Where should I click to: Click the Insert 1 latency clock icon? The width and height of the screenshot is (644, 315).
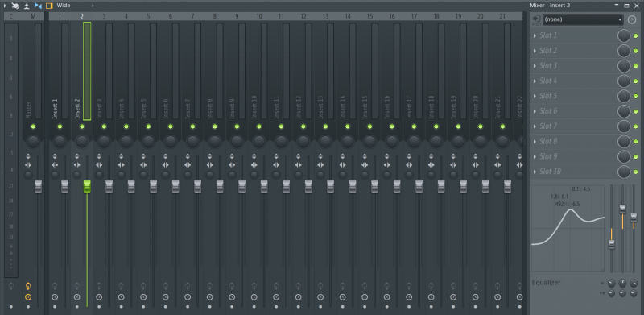(x=55, y=297)
